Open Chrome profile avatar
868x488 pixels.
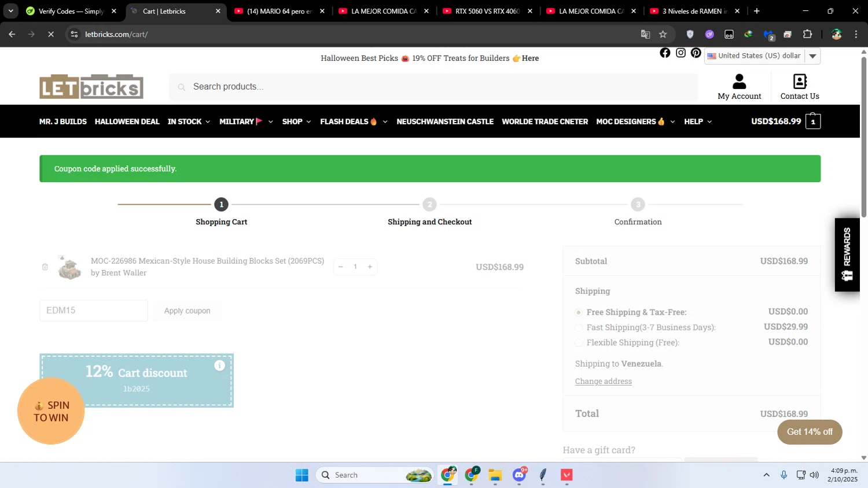[x=837, y=34]
